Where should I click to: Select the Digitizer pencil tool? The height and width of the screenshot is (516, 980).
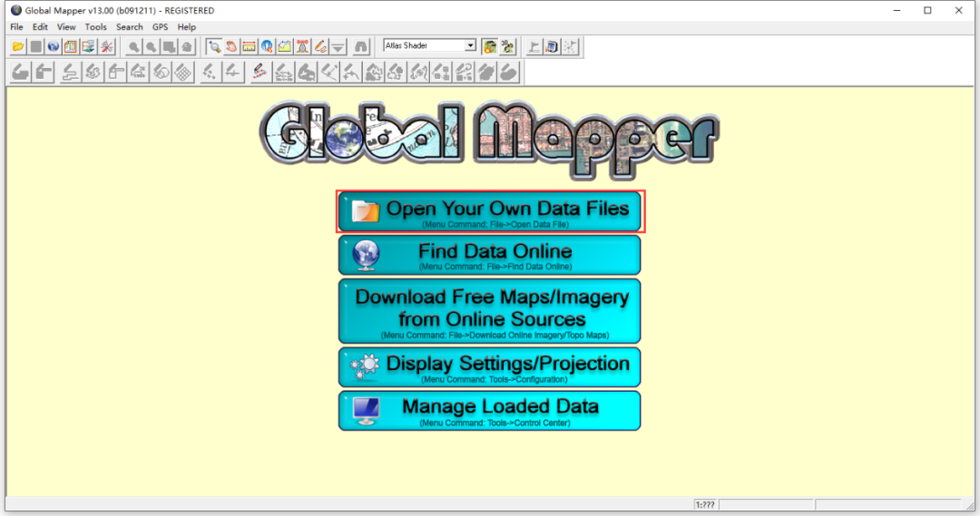click(320, 46)
